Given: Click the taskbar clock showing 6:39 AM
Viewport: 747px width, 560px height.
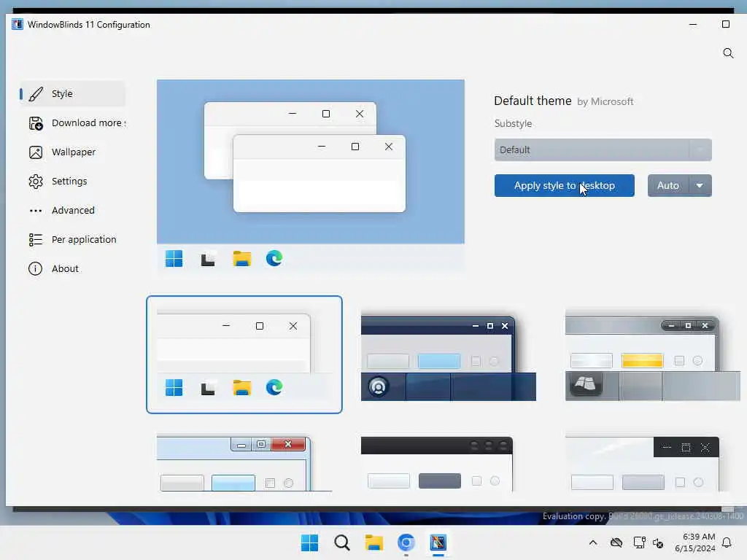Looking at the screenshot, I should pos(695,542).
